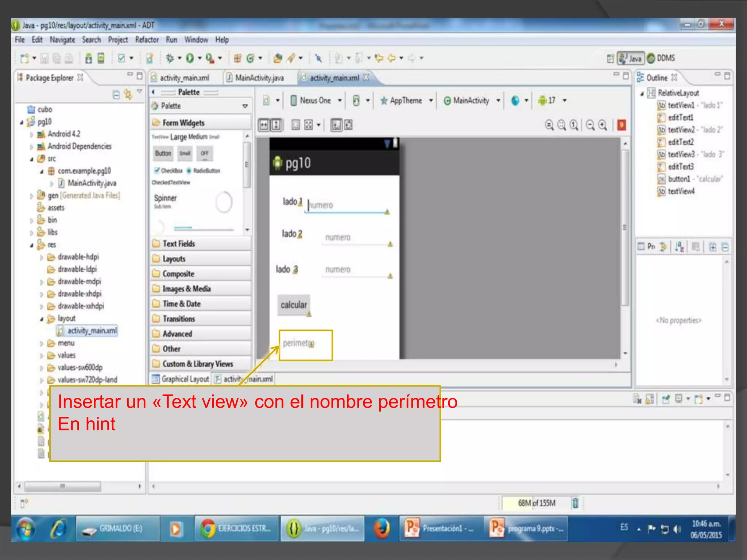Screen dimensions: 747x560
Task: Open the API level 17 dropdown
Action: [552, 100]
